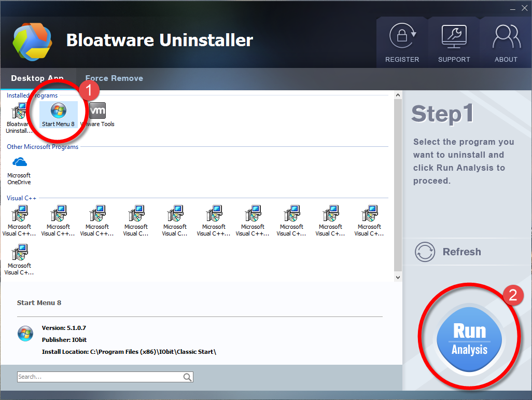Click the "Step1" heading

click(442, 114)
